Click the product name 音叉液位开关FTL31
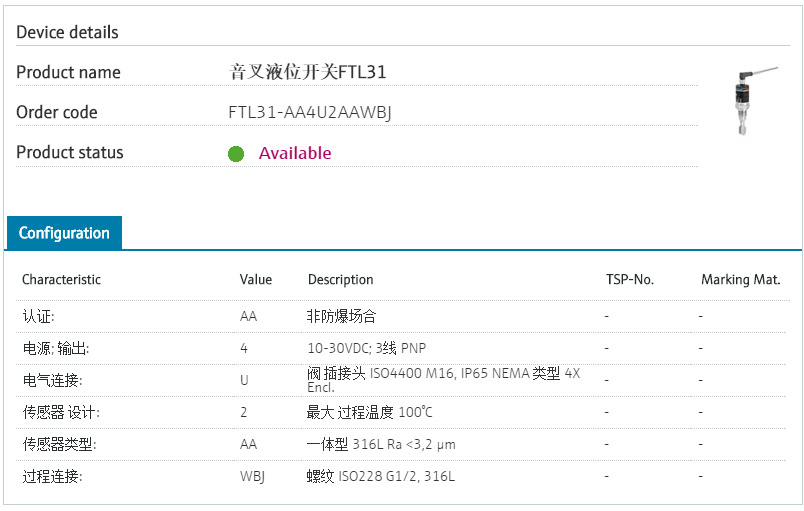Screen dimensions: 804x511 pos(308,72)
